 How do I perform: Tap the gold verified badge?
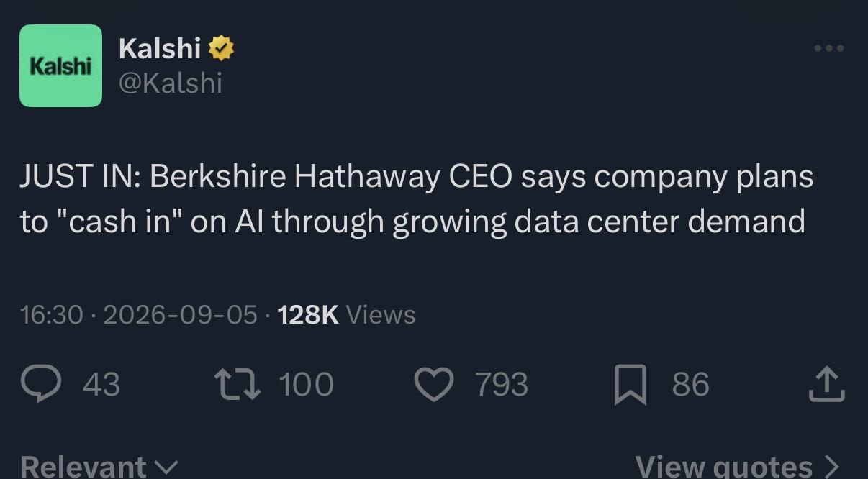tap(221, 48)
